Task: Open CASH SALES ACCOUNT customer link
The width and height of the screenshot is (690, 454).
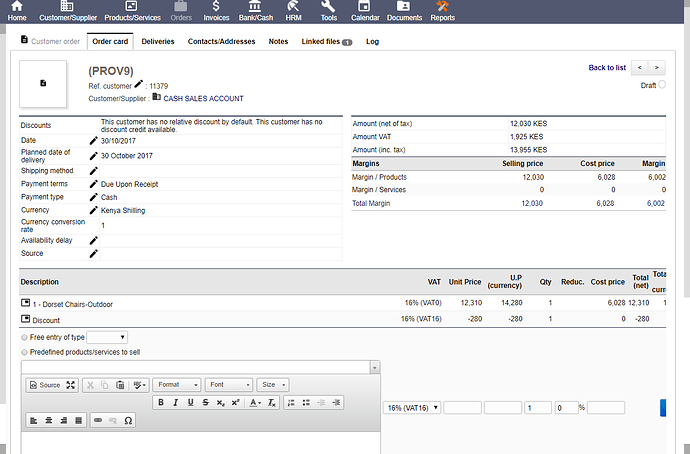Action: point(203,99)
